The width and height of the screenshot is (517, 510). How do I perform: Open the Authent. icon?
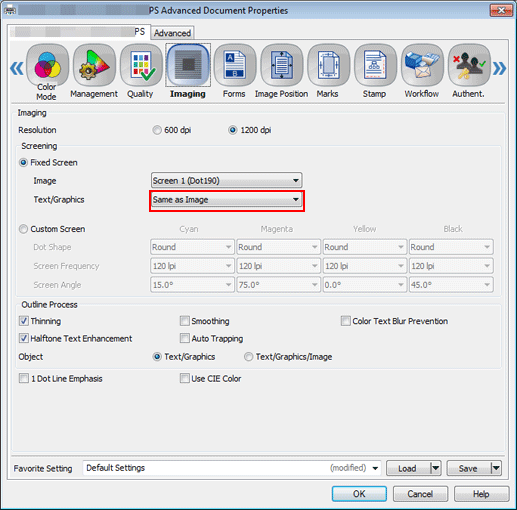click(469, 65)
